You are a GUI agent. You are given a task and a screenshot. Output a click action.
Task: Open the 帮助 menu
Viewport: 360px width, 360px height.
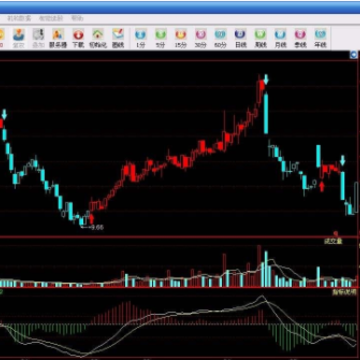77,18
